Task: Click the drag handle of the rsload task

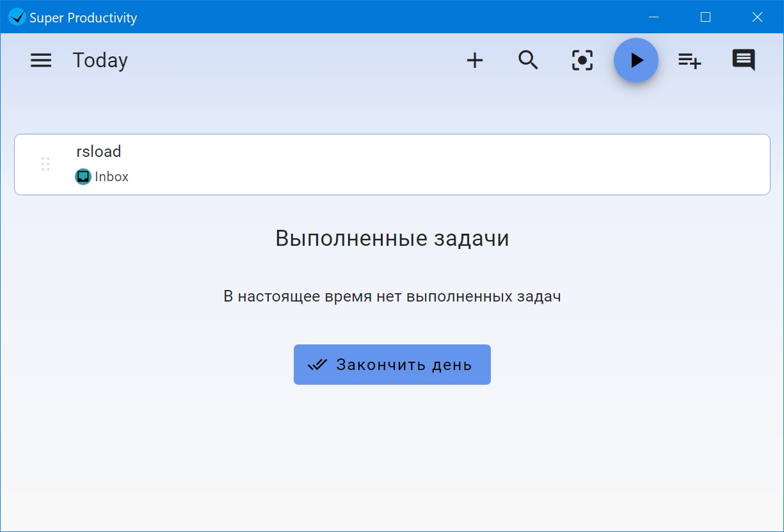Action: [45, 164]
